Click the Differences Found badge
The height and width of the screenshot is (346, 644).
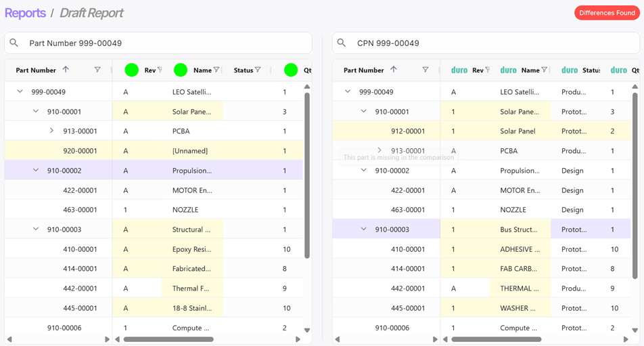click(606, 13)
